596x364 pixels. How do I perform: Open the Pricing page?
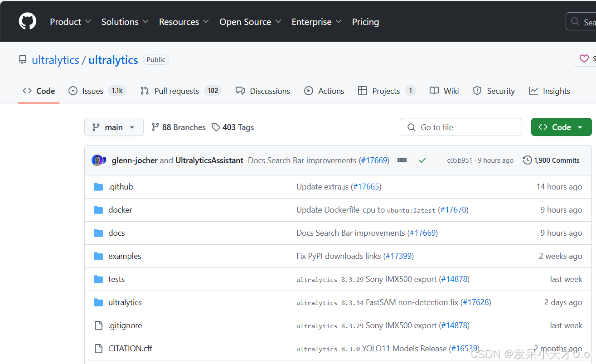[365, 22]
